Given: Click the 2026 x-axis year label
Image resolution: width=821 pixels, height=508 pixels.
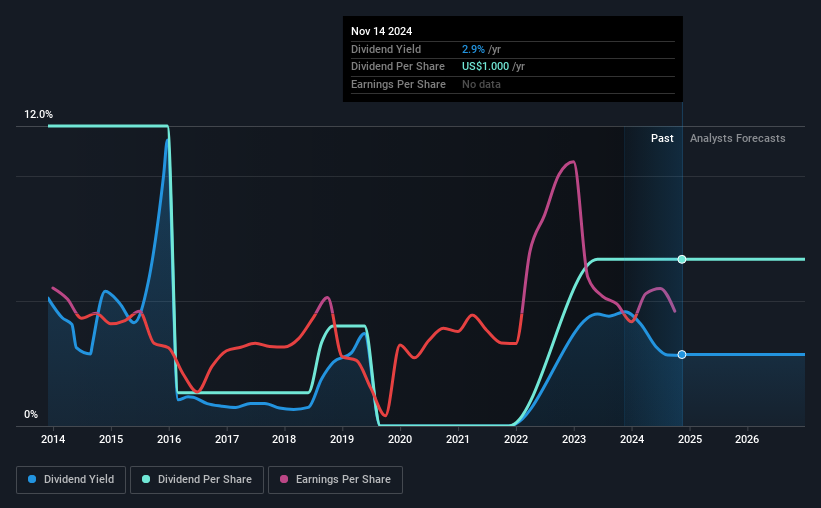Looking at the screenshot, I should (x=747, y=439).
